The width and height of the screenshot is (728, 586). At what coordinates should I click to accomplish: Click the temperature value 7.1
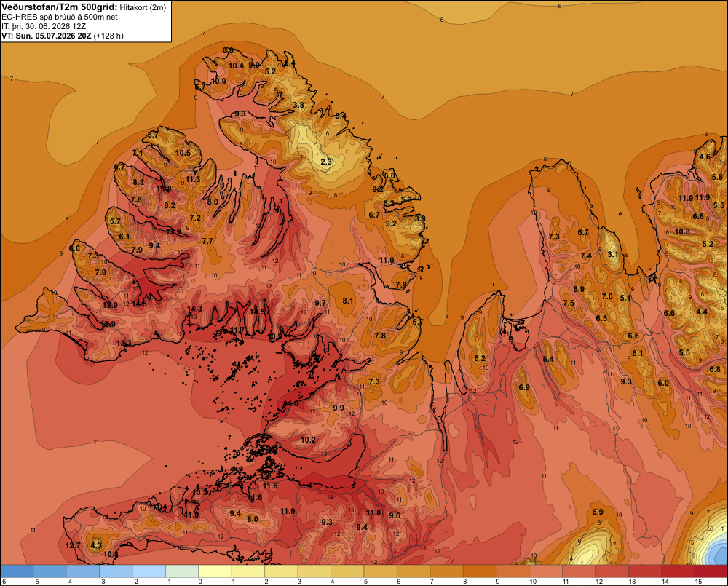(x=138, y=153)
